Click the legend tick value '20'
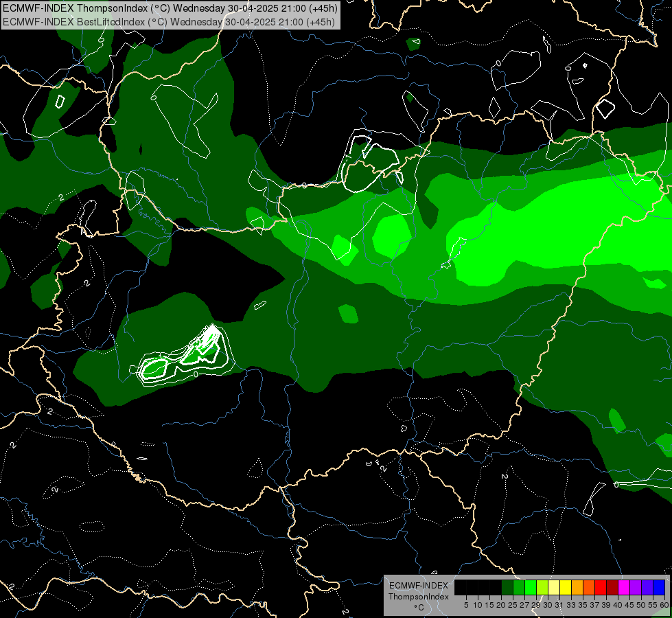The height and width of the screenshot is (618, 672). (x=501, y=605)
